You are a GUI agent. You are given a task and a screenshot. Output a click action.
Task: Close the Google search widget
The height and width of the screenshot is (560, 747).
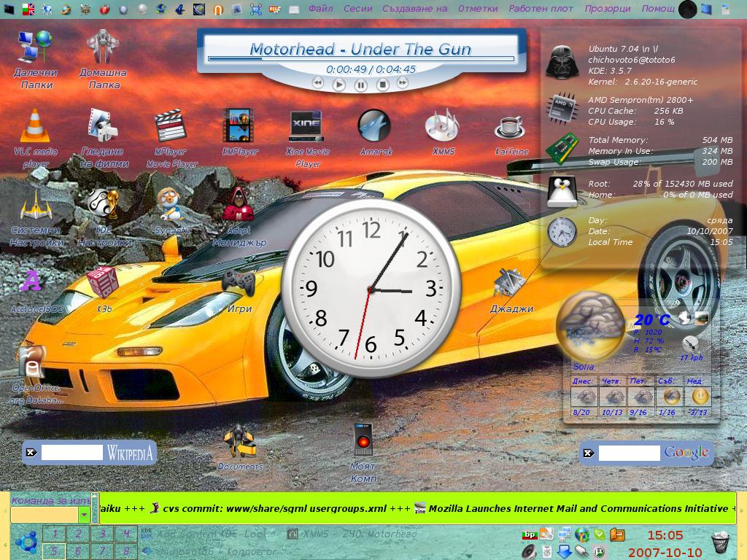click(589, 453)
